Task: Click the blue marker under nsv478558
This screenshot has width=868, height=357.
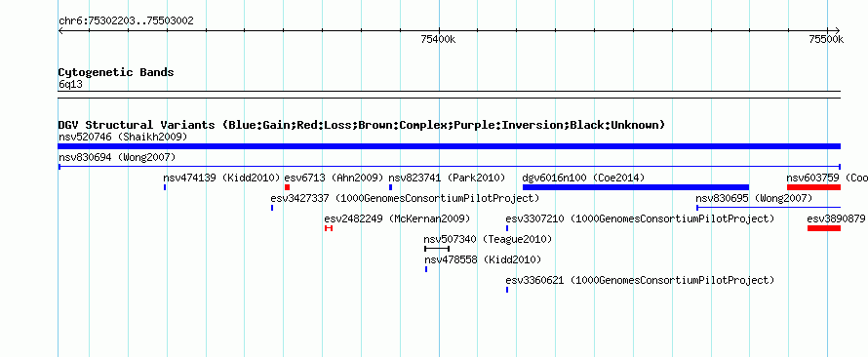Action: (x=426, y=269)
